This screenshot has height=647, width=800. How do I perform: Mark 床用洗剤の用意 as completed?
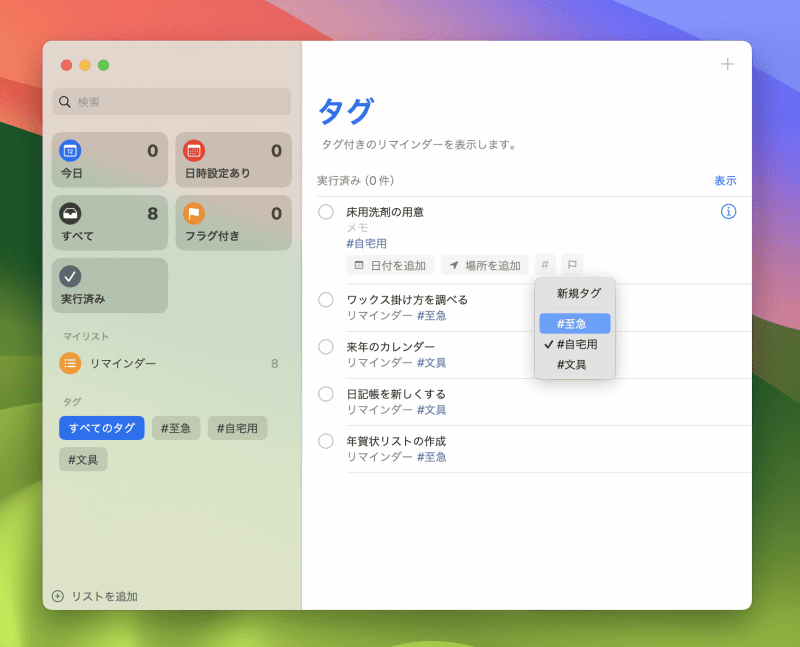click(324, 211)
